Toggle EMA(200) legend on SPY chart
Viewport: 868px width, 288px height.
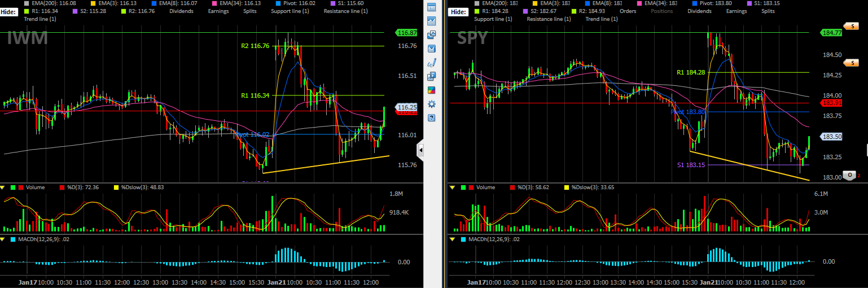pyautogui.click(x=496, y=3)
